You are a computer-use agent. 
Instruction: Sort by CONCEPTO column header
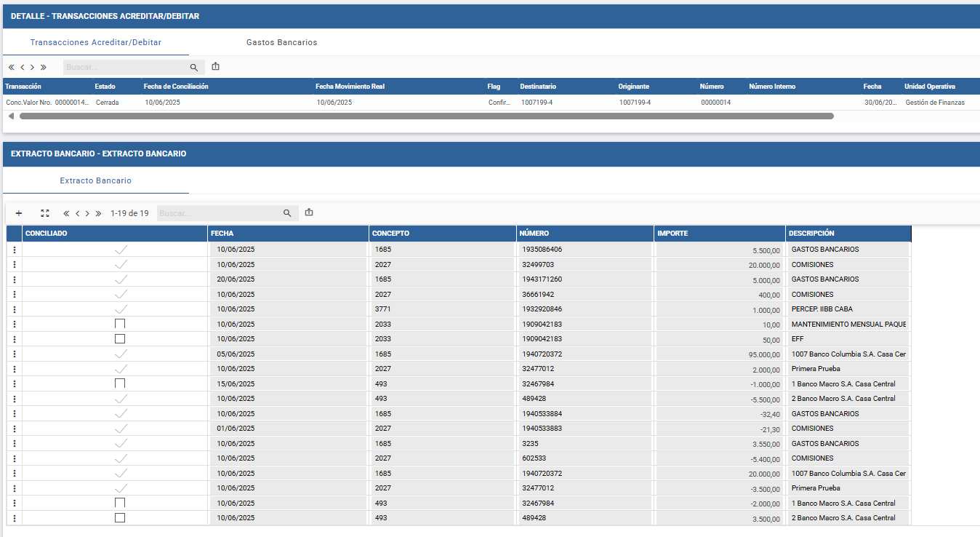pos(443,234)
